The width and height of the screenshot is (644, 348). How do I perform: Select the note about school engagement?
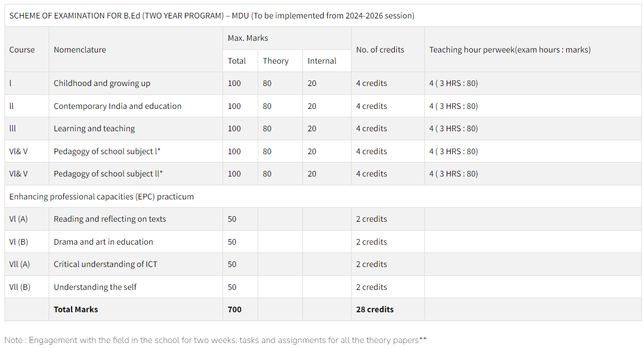pos(216,340)
